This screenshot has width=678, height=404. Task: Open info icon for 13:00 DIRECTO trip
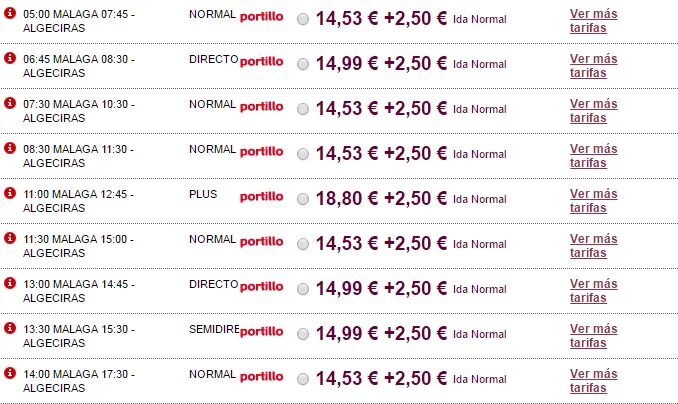pos(10,283)
